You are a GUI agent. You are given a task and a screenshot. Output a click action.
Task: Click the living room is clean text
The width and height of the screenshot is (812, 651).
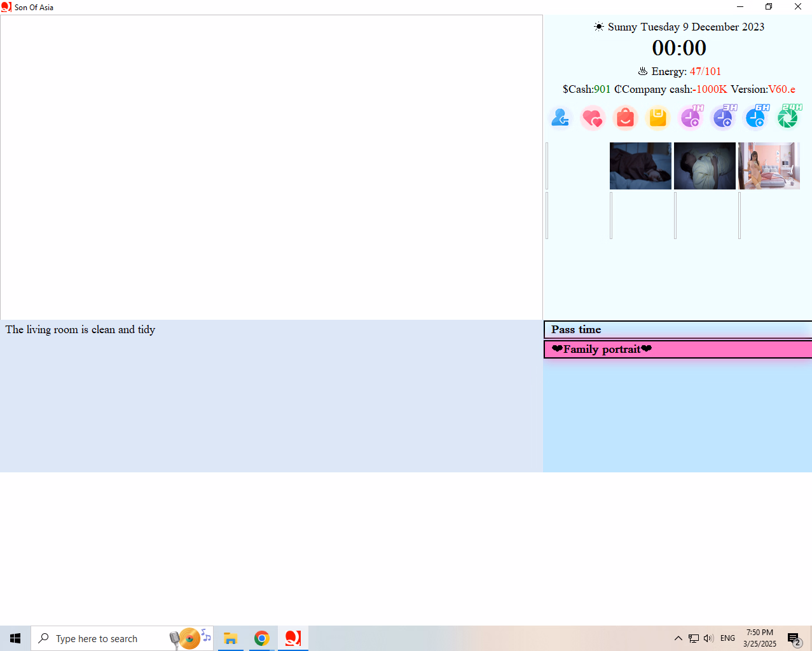[x=80, y=329]
